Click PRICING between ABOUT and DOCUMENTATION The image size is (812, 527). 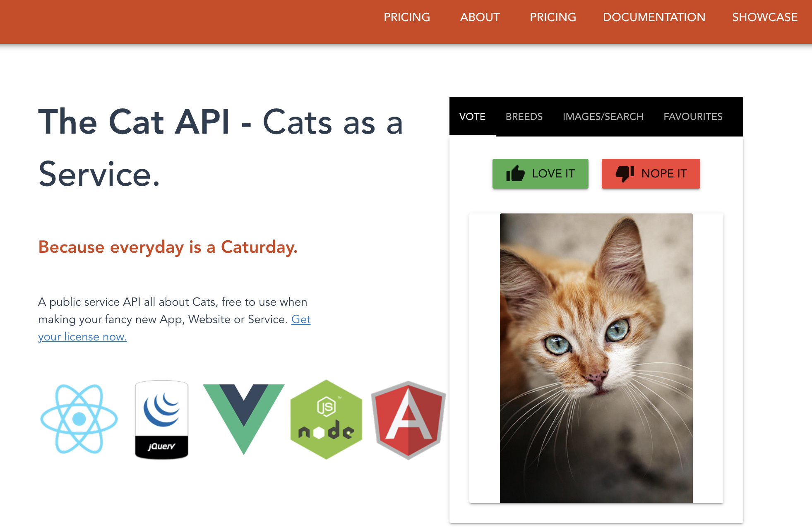click(553, 17)
